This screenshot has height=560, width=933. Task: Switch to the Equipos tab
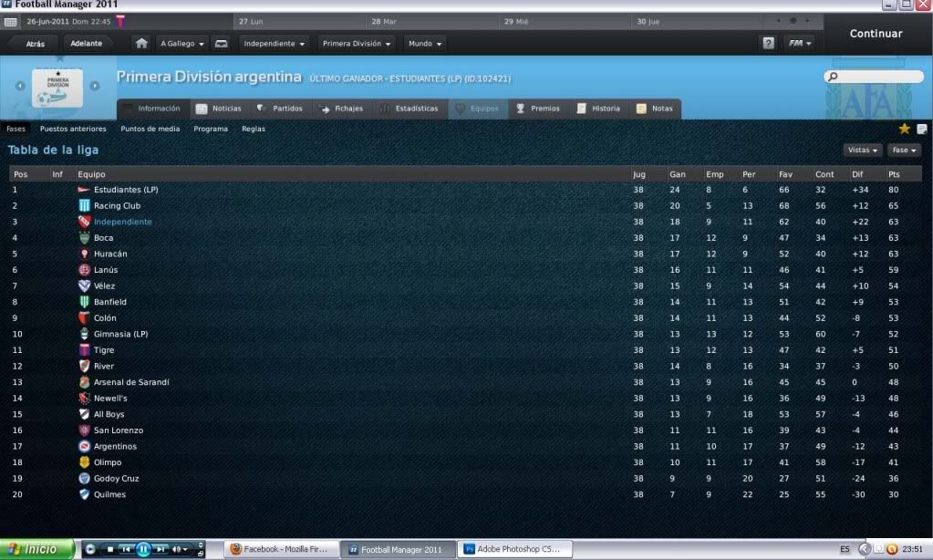coord(478,109)
